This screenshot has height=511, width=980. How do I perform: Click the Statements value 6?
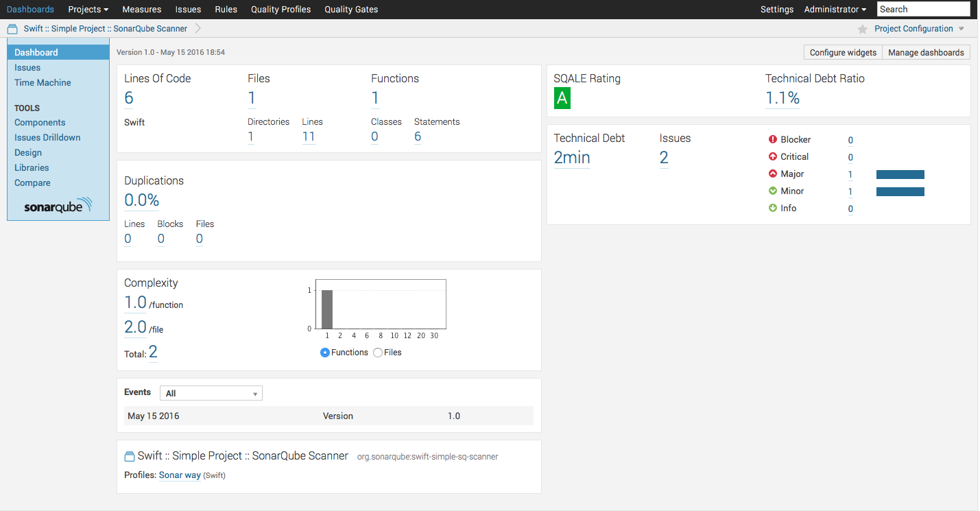tap(418, 136)
